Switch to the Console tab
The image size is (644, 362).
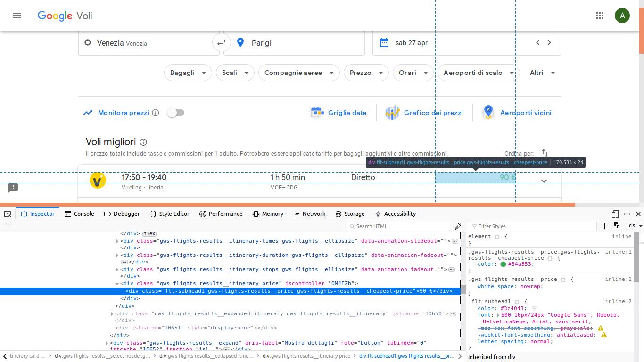pyautogui.click(x=79, y=214)
